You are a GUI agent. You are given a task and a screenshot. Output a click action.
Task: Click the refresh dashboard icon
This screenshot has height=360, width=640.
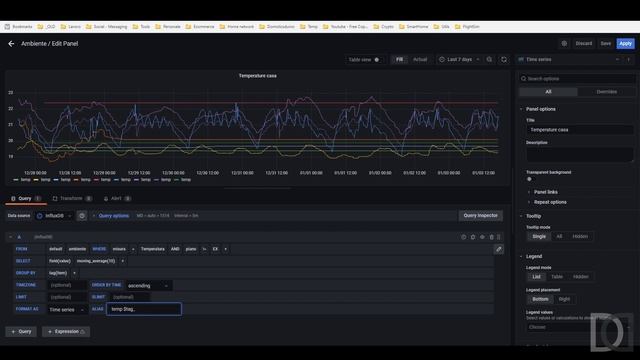click(504, 60)
